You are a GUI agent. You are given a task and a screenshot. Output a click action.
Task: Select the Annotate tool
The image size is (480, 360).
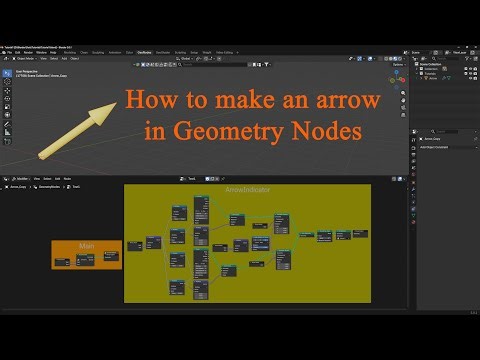[x=7, y=124]
